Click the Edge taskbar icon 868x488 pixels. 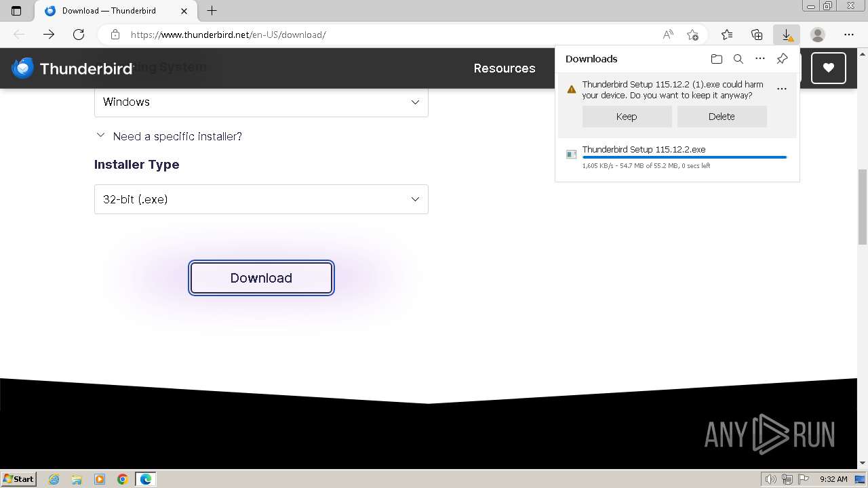(x=146, y=479)
